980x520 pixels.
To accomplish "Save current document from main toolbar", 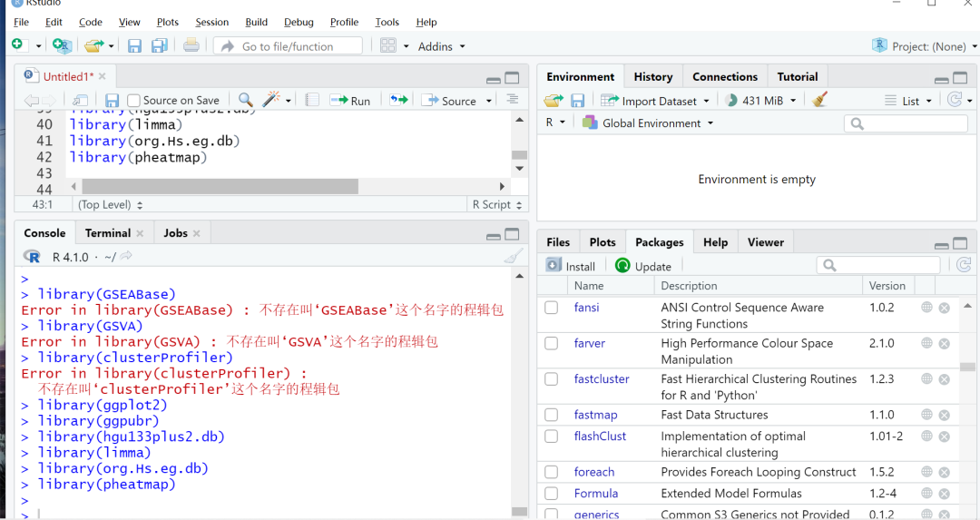I will 134,46.
